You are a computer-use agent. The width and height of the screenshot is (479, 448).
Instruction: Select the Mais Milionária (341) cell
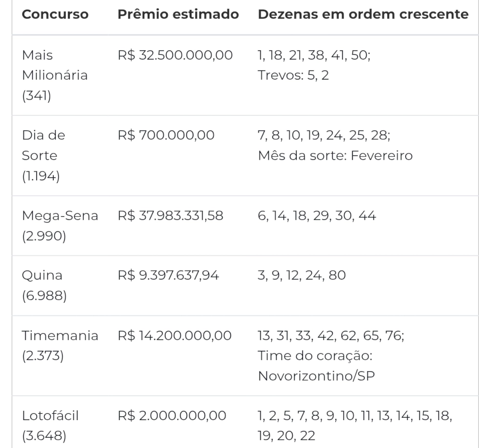pyautogui.click(x=55, y=75)
